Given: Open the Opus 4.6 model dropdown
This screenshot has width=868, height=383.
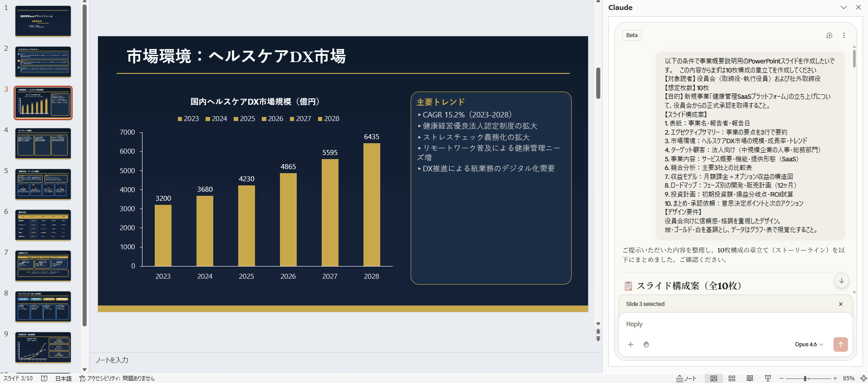Looking at the screenshot, I should pyautogui.click(x=809, y=344).
